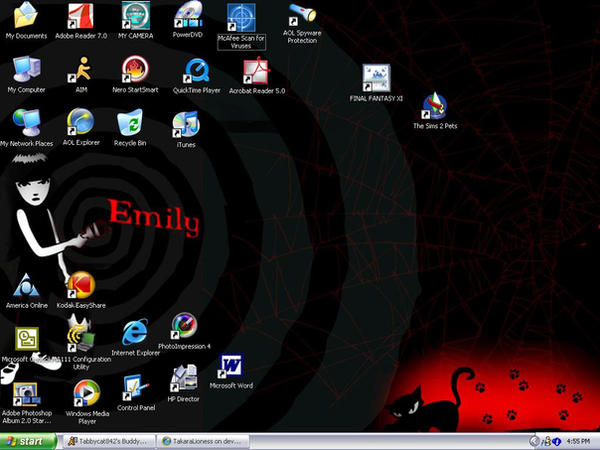Open My Computer icon

click(26, 69)
